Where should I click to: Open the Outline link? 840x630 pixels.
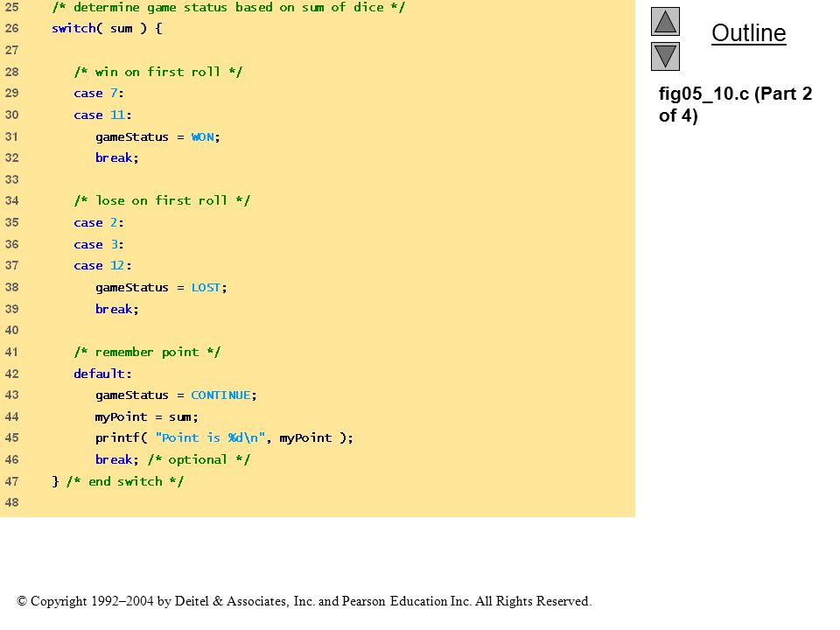(748, 33)
